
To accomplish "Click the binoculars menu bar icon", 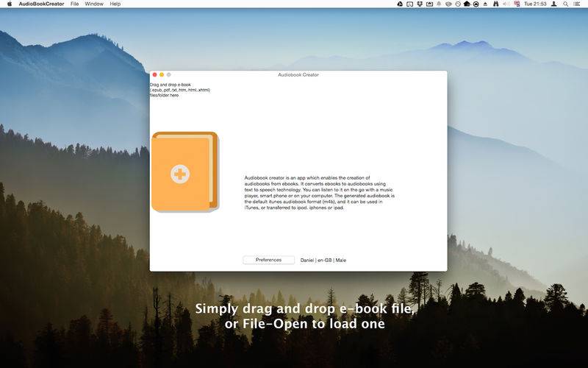I will click(495, 4).
